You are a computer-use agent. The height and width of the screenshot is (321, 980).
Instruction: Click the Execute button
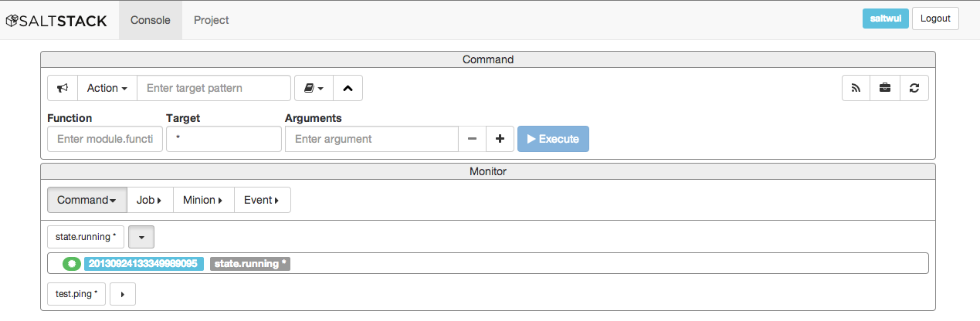pos(553,139)
